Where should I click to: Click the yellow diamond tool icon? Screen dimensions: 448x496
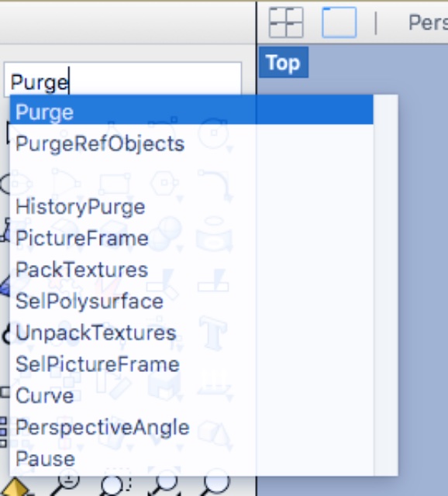[16, 487]
